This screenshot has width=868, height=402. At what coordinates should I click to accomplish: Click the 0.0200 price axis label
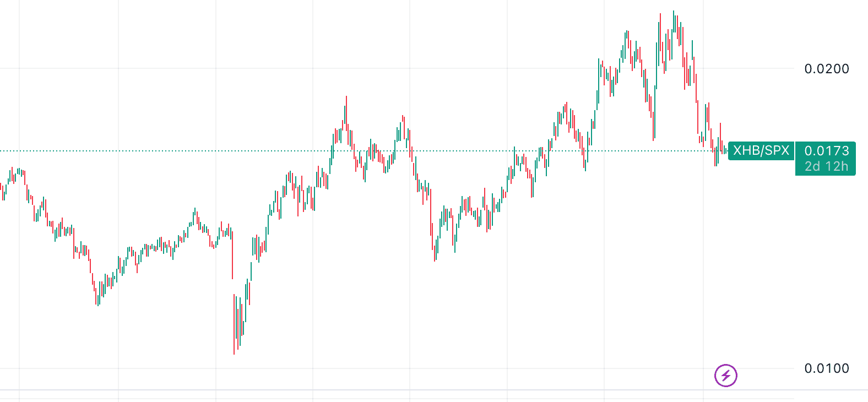pos(826,69)
